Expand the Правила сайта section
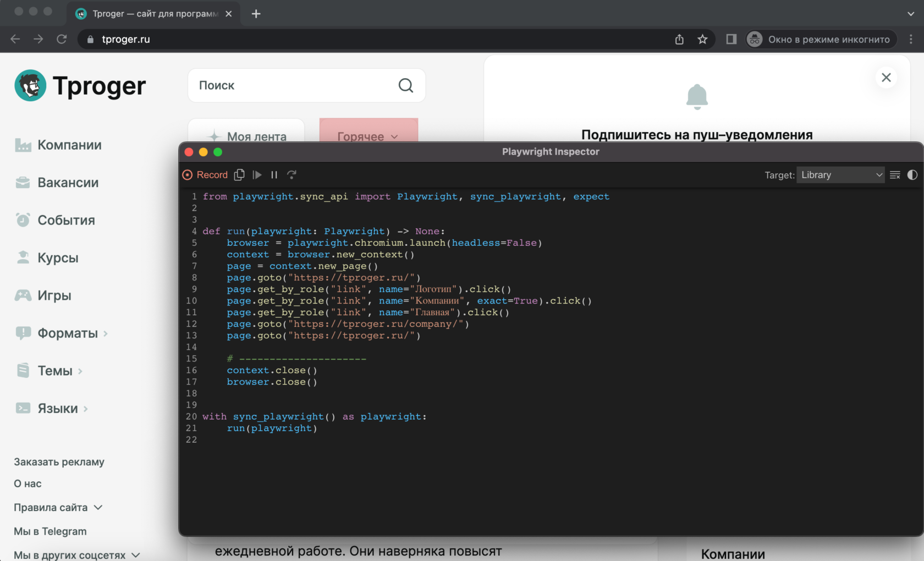Viewport: 924px width, 561px height. point(58,508)
